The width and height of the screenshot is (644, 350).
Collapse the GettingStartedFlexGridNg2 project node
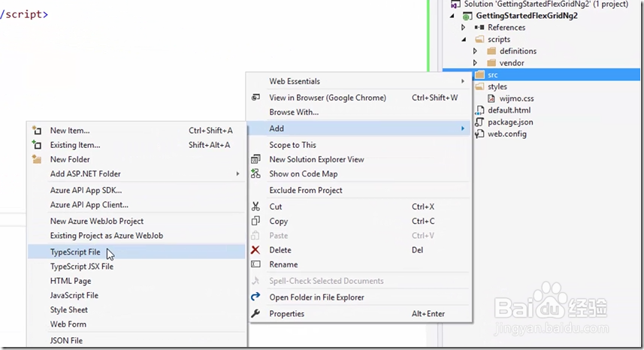(x=452, y=16)
